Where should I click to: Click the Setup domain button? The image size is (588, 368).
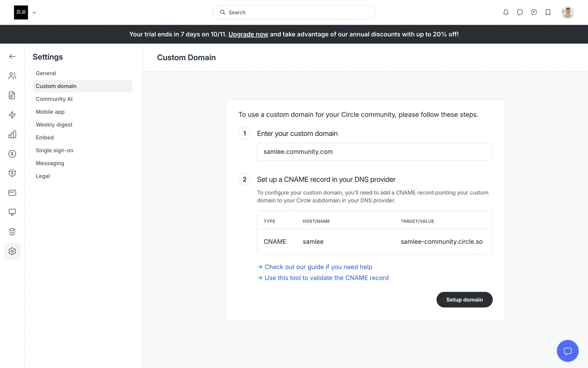[464, 300]
